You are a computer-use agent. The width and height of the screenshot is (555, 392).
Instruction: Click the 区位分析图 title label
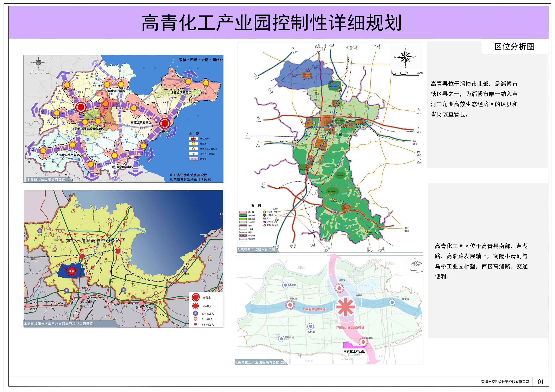tap(514, 47)
